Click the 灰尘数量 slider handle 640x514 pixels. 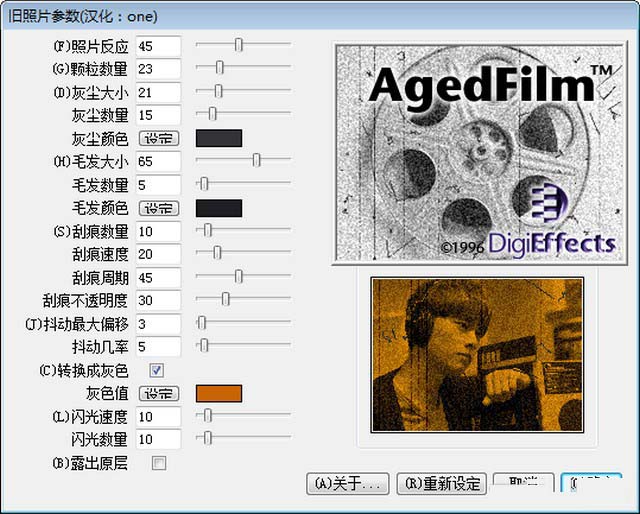point(212,113)
